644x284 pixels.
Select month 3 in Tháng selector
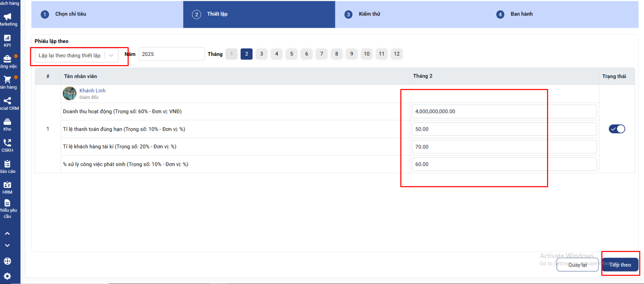[x=262, y=54]
